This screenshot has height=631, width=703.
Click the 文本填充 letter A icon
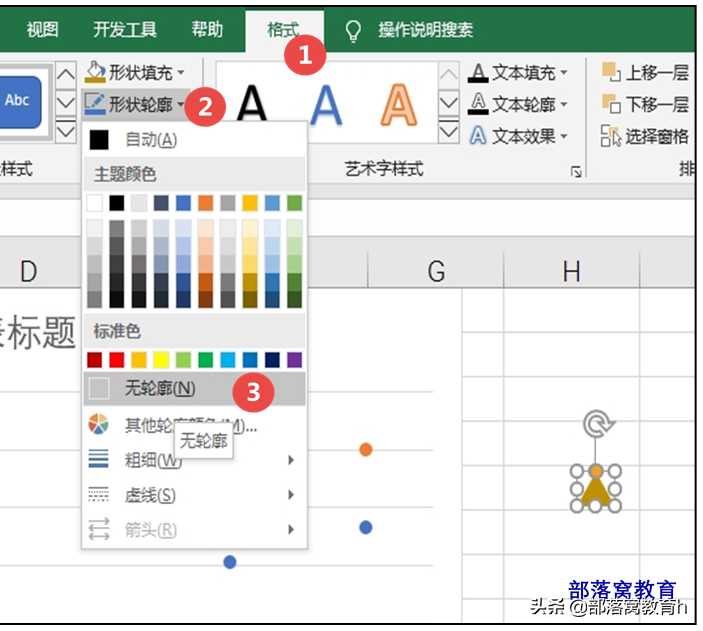pos(478,73)
